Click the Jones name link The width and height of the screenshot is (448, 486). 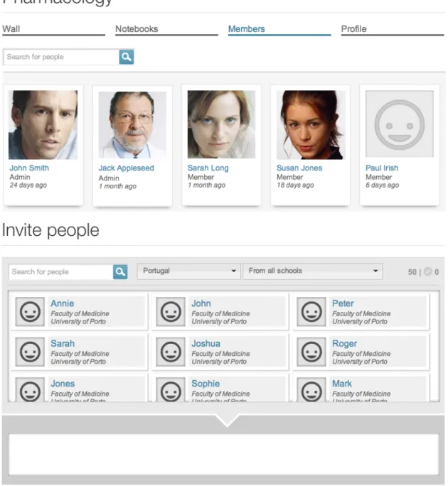pyautogui.click(x=63, y=384)
